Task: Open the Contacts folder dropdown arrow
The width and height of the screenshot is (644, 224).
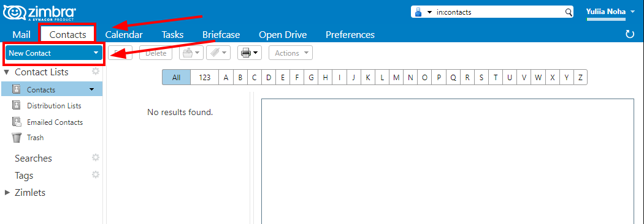Action: pyautogui.click(x=91, y=89)
